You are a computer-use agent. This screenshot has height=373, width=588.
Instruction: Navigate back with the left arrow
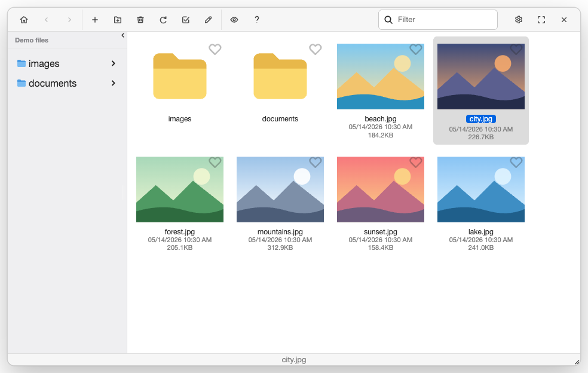coord(47,20)
